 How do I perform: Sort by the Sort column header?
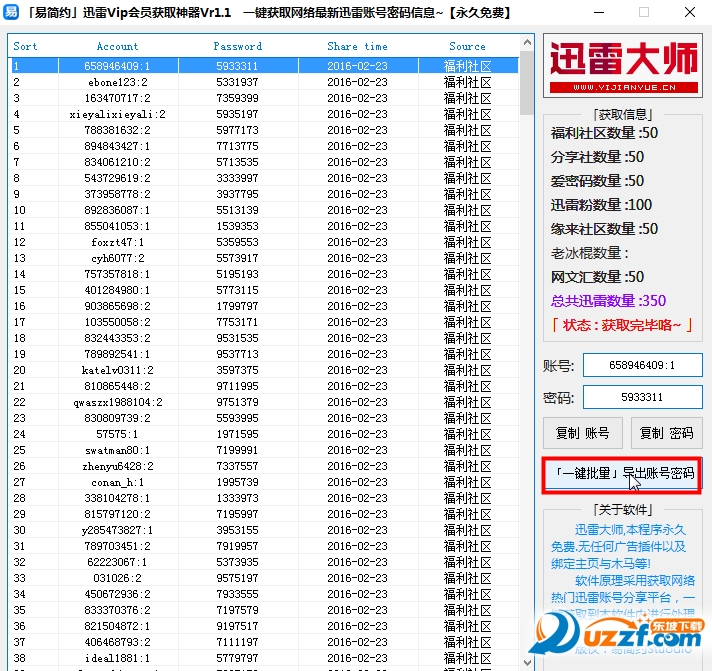pos(25,46)
